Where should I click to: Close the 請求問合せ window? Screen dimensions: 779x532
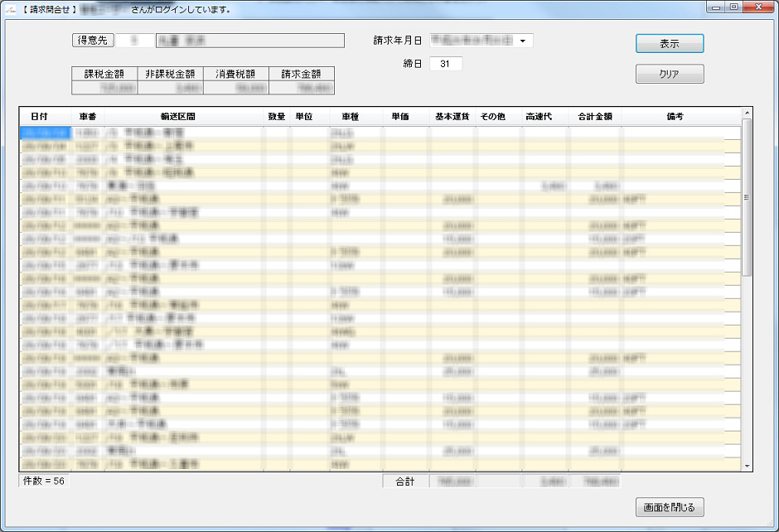point(758,7)
